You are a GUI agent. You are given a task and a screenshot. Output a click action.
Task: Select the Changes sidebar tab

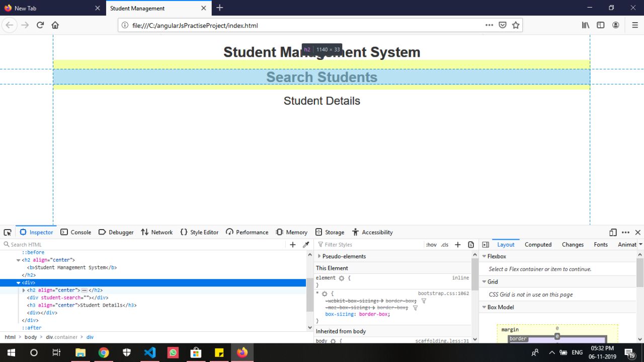573,245
